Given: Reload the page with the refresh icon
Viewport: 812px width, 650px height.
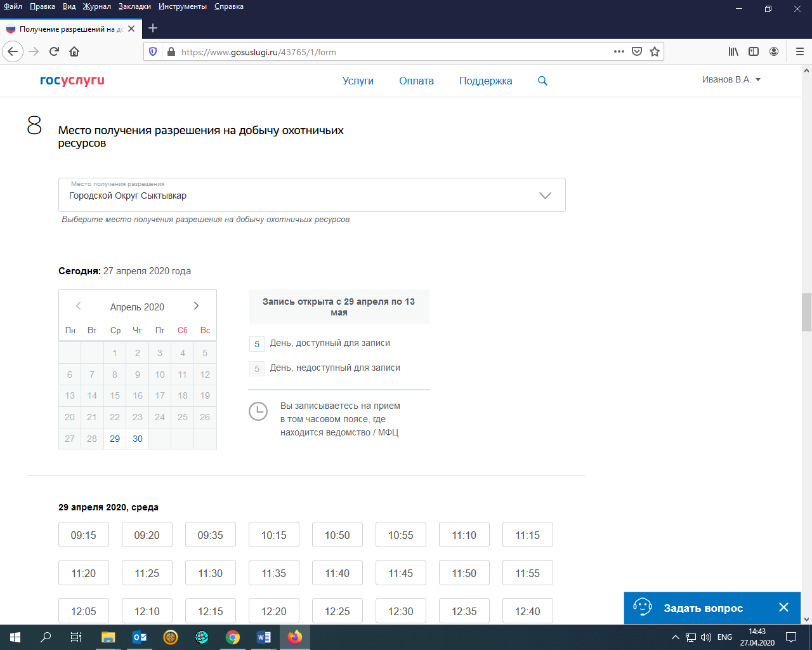Looking at the screenshot, I should coord(54,51).
